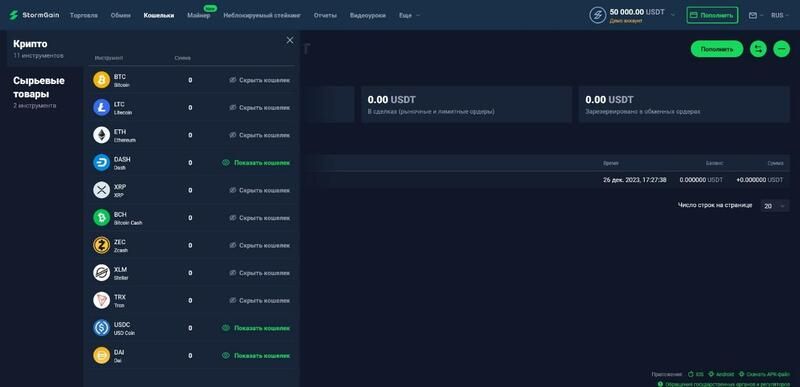Click the Сумма column header in panel

click(182, 58)
